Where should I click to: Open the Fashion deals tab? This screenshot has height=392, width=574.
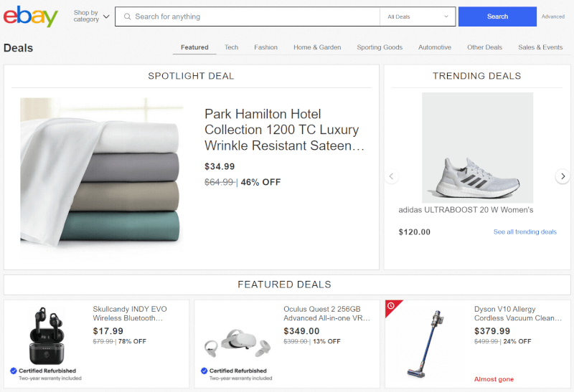[265, 47]
